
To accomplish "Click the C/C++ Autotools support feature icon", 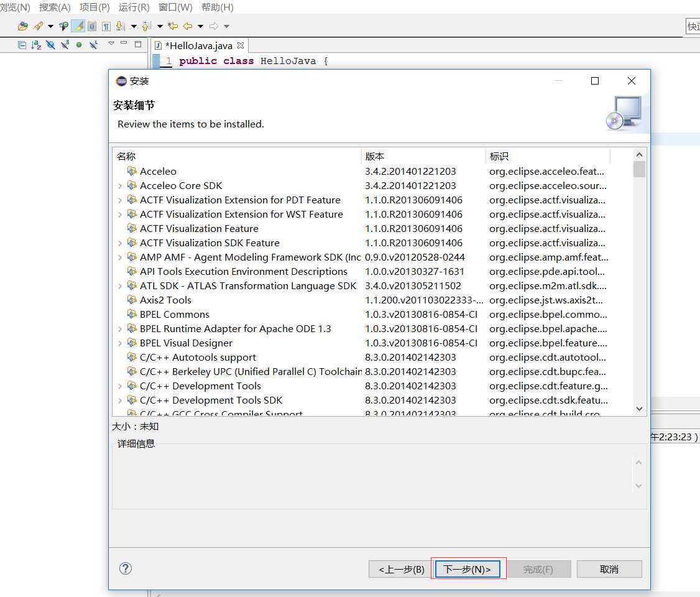I will [132, 357].
